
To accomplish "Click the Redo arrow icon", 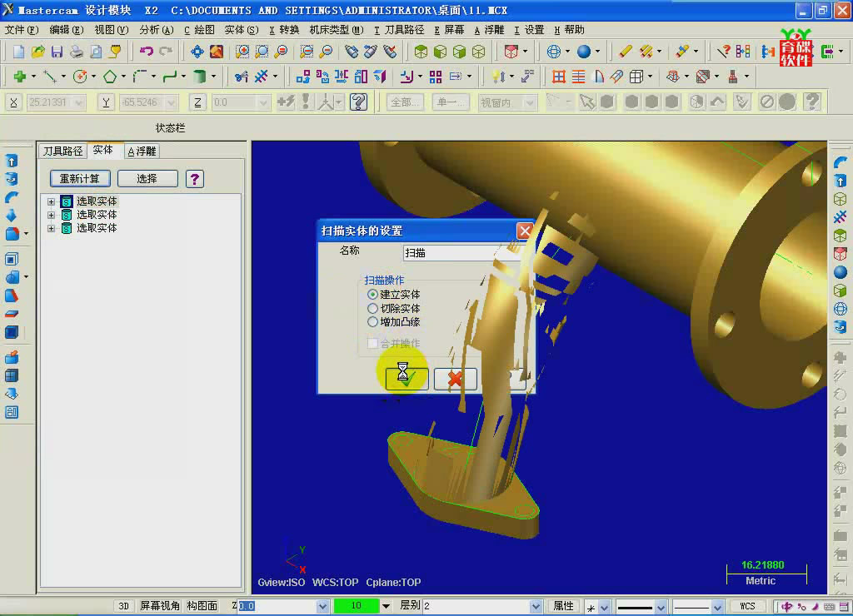I will tap(166, 52).
